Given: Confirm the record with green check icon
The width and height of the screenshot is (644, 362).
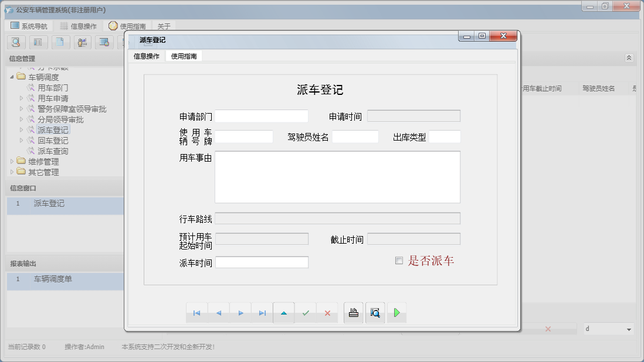Looking at the screenshot, I should pyautogui.click(x=306, y=313).
